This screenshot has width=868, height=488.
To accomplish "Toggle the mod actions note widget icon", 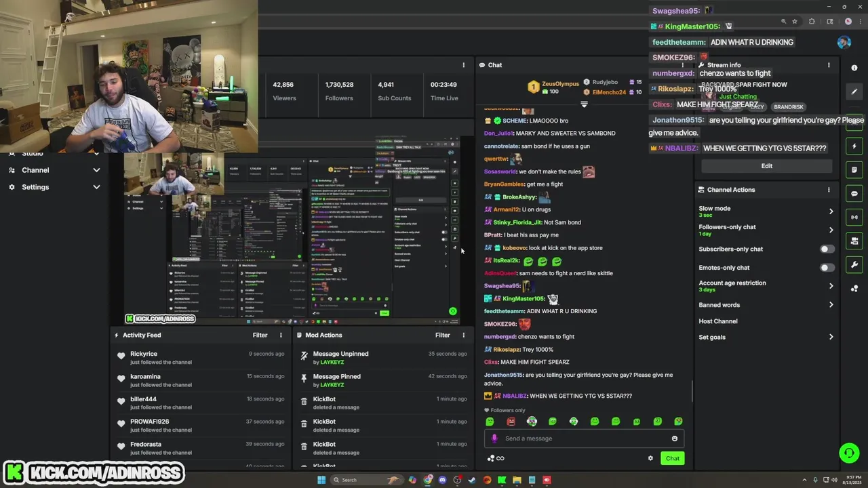I will (854, 169).
